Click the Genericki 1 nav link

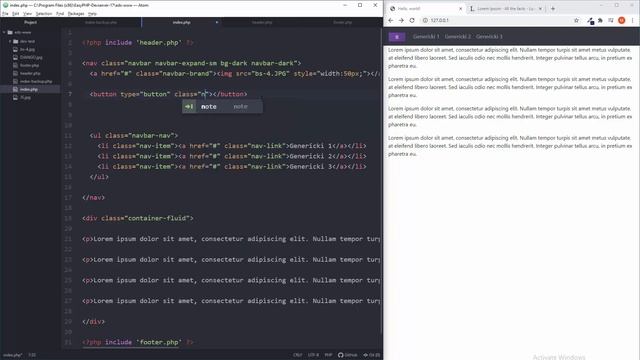(426, 37)
